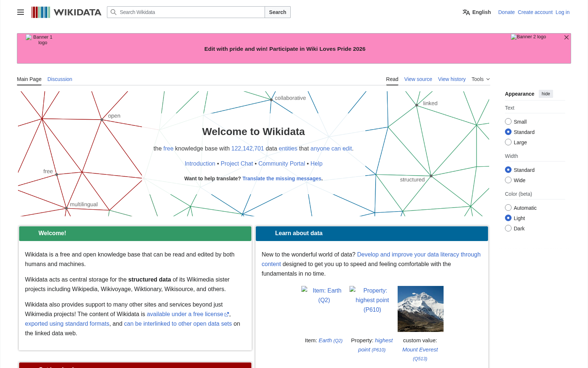Expand the Tools dropdown menu

[x=481, y=79]
